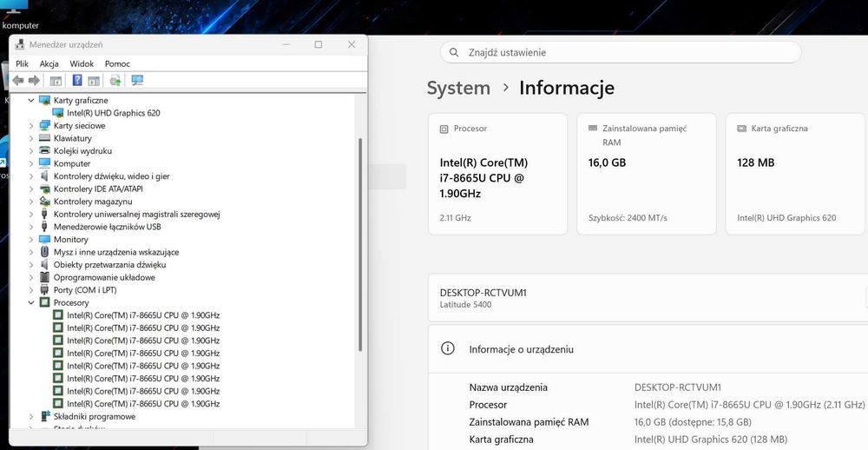This screenshot has width=868, height=450.
Task: Expand Kontrolery dźwięku, wideo i gier chevron
Action: click(31, 176)
